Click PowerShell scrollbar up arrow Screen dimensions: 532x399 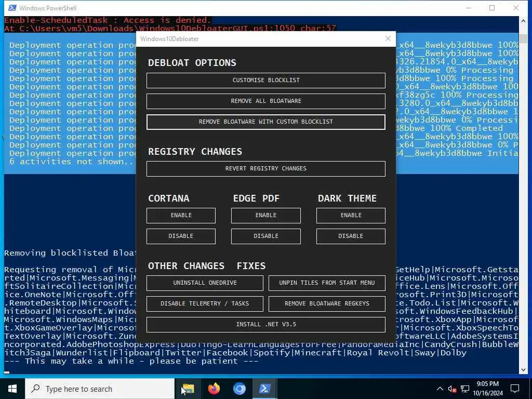pos(523,21)
